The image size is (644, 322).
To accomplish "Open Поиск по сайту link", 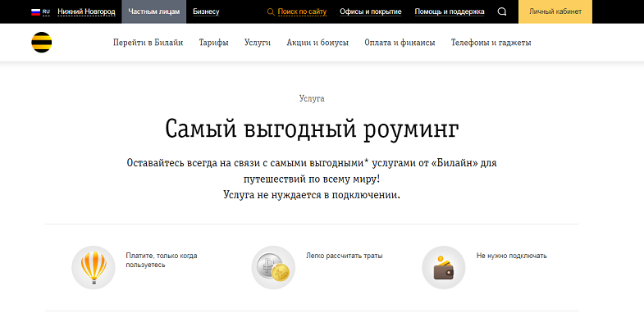I will pyautogui.click(x=302, y=12).
